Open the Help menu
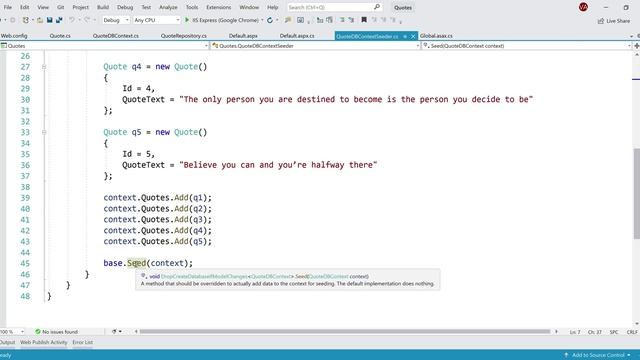This screenshot has height=360, width=640. click(x=272, y=7)
